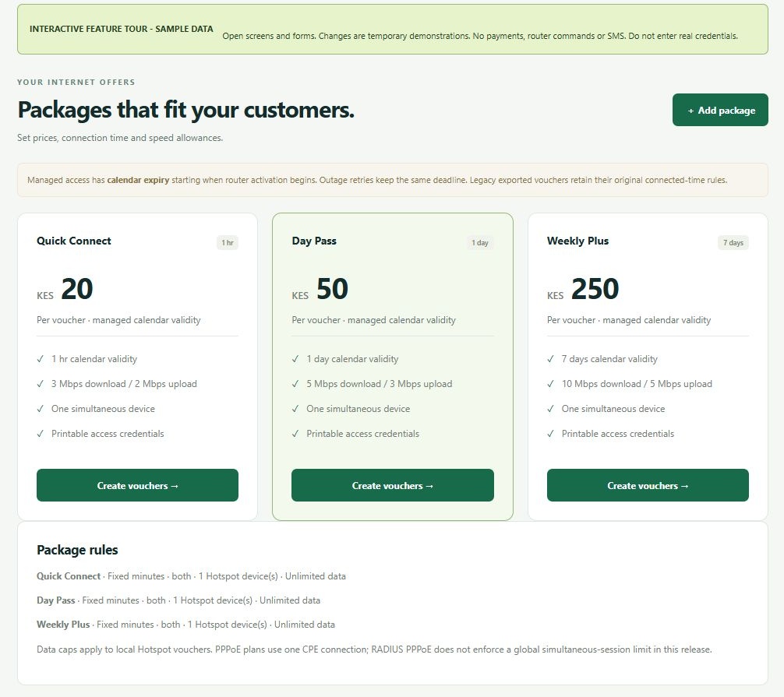Click Weekly Plus 'Printable access credentials' line

617,434
